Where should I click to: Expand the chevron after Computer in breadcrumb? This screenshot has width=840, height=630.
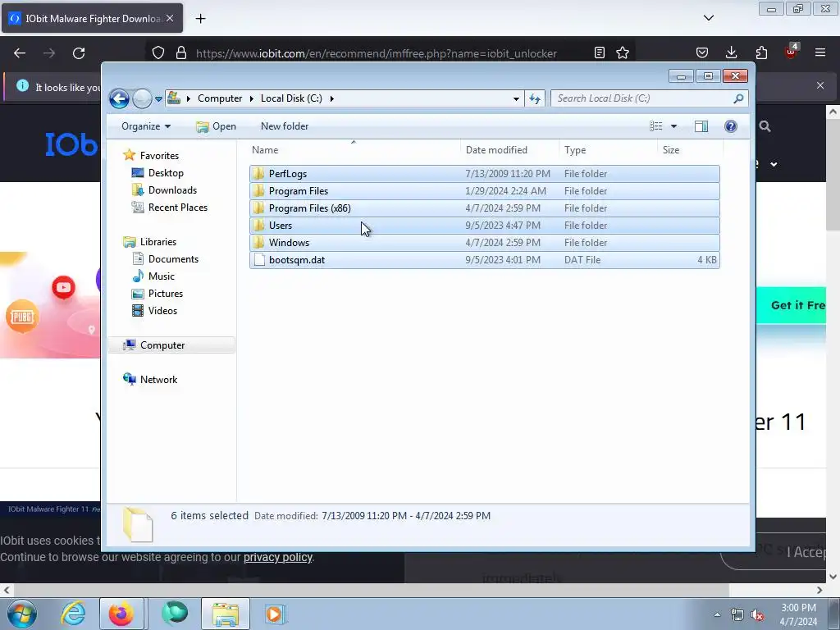click(x=251, y=98)
